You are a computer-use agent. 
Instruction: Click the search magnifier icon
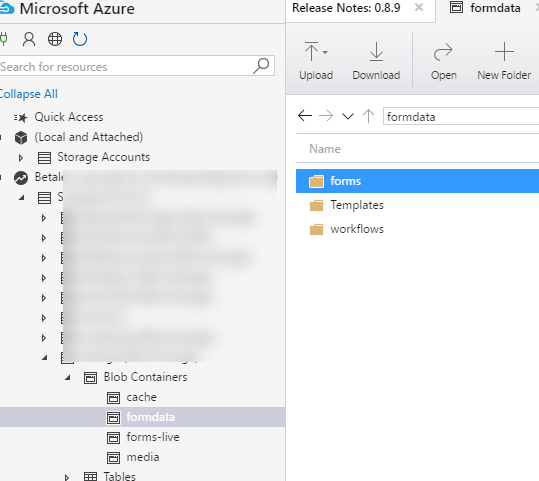point(261,65)
